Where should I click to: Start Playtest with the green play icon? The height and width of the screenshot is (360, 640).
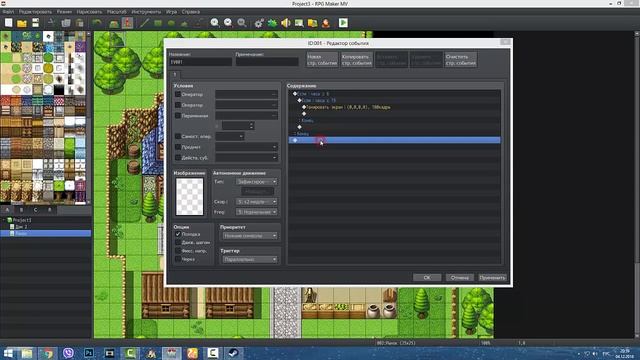[x=343, y=23]
